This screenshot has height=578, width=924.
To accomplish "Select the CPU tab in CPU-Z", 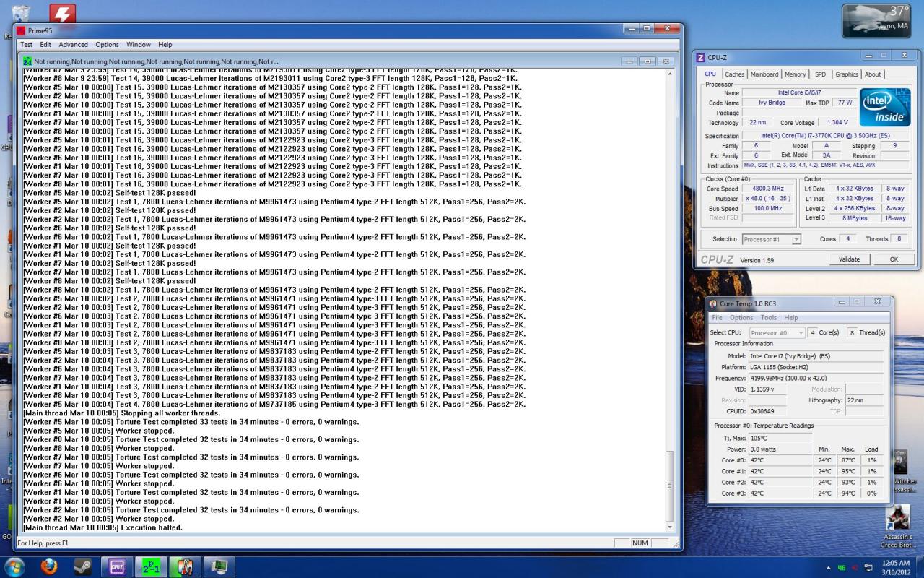I will pos(710,74).
